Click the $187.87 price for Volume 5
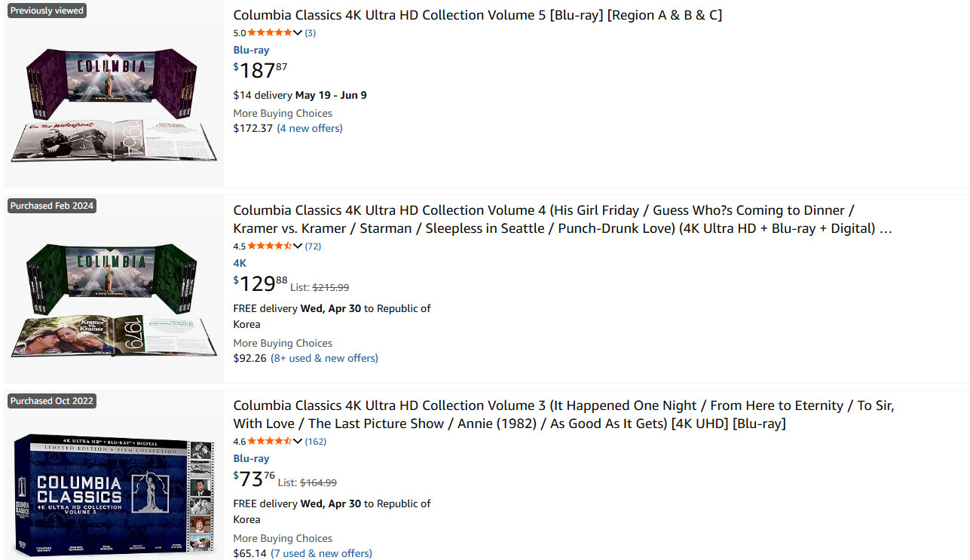This screenshot has height=560, width=970. 260,71
